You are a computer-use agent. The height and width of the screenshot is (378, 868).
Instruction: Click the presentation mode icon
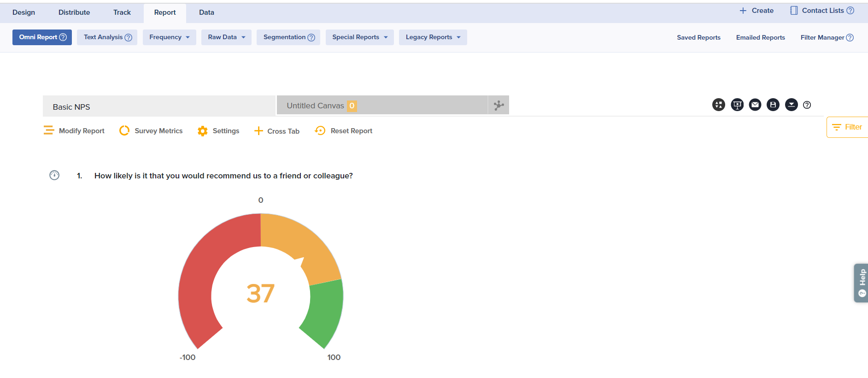[737, 105]
